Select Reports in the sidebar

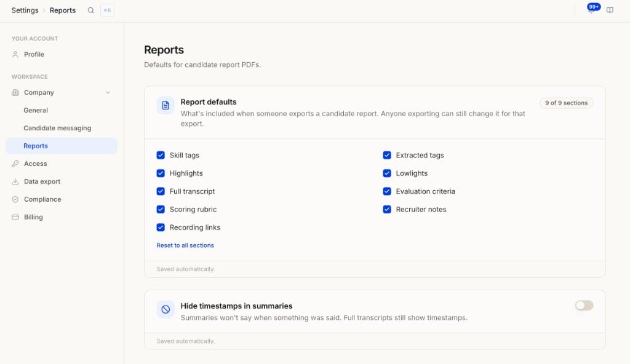pyautogui.click(x=62, y=146)
